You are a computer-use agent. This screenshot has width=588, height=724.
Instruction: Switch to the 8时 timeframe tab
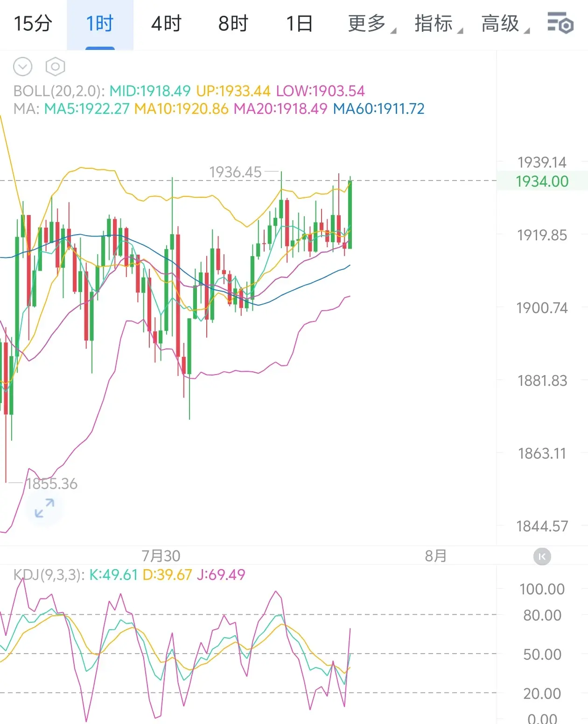tap(233, 24)
